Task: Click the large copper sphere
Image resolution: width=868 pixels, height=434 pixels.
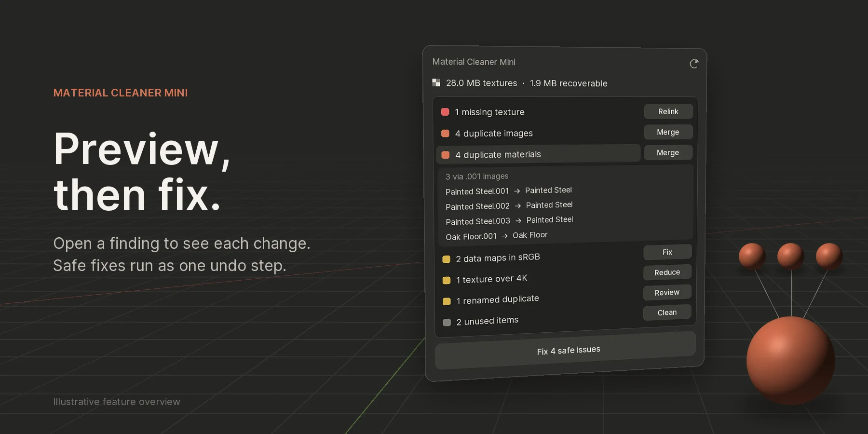Action: click(x=791, y=360)
